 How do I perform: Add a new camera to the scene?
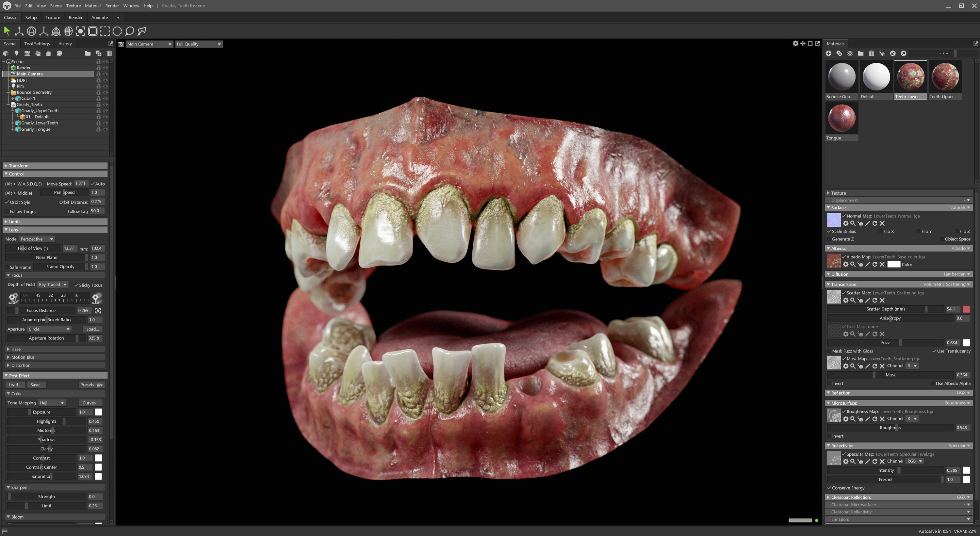point(27,53)
